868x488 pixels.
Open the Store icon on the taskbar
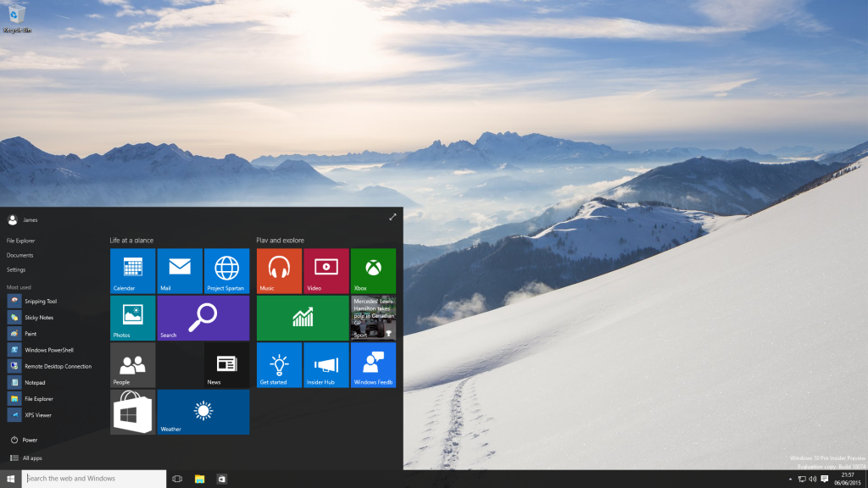tap(221, 480)
